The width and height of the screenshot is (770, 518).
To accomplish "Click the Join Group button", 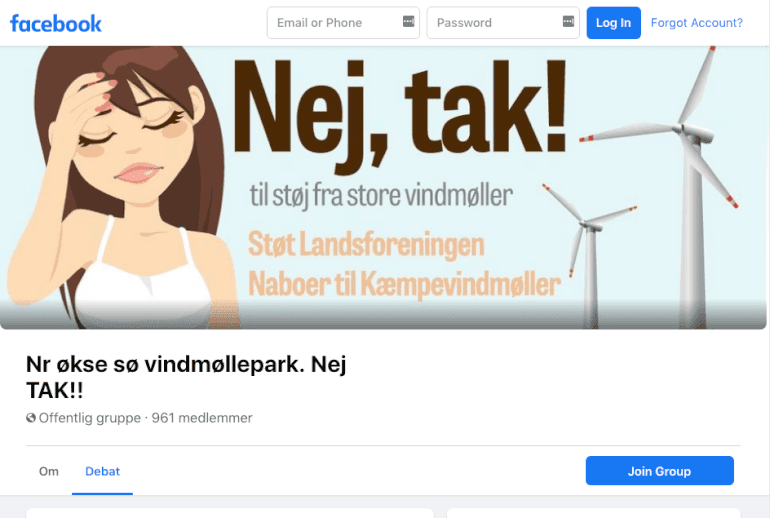I will coord(660,471).
